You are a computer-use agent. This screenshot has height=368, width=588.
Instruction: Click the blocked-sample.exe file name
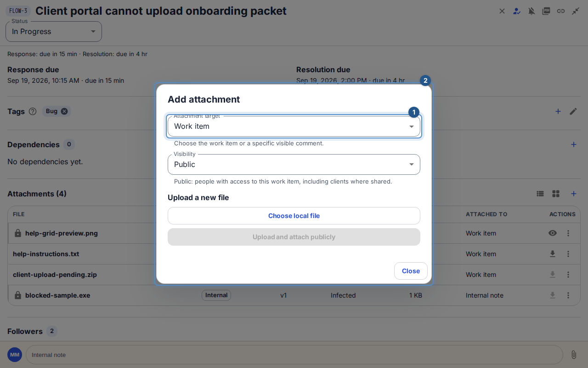tap(57, 295)
